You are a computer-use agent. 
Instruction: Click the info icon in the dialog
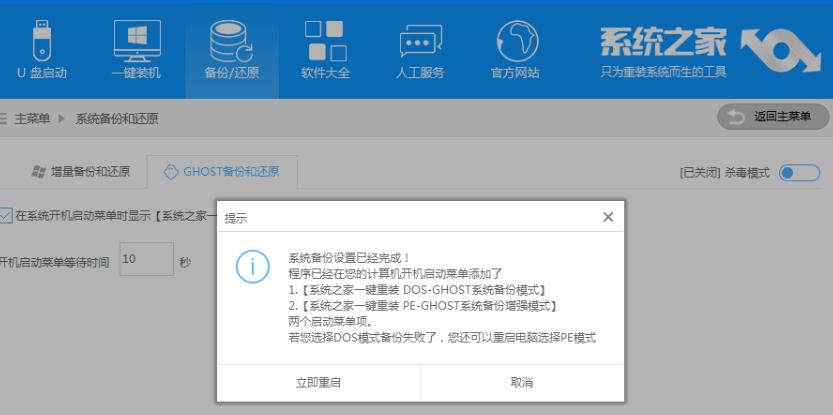252,267
